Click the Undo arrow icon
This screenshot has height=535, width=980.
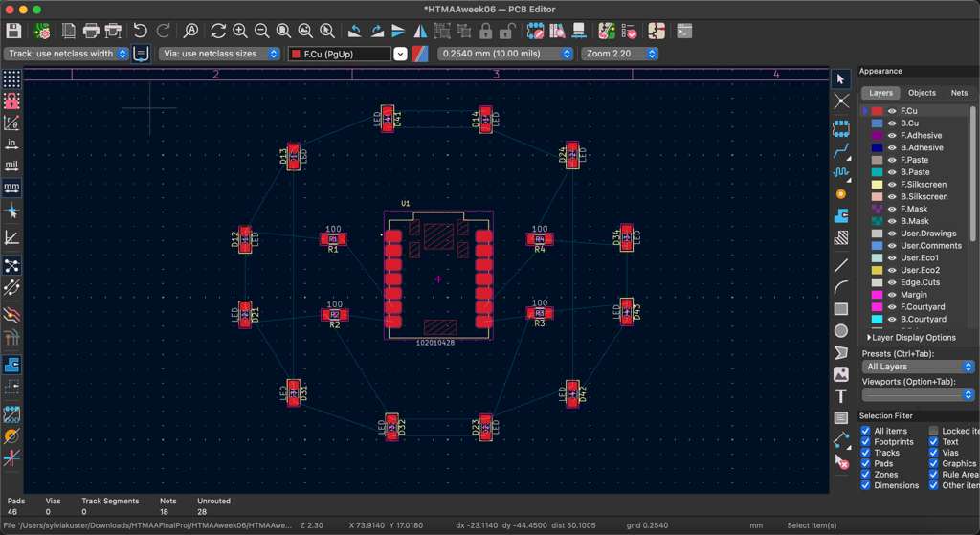[x=141, y=32]
